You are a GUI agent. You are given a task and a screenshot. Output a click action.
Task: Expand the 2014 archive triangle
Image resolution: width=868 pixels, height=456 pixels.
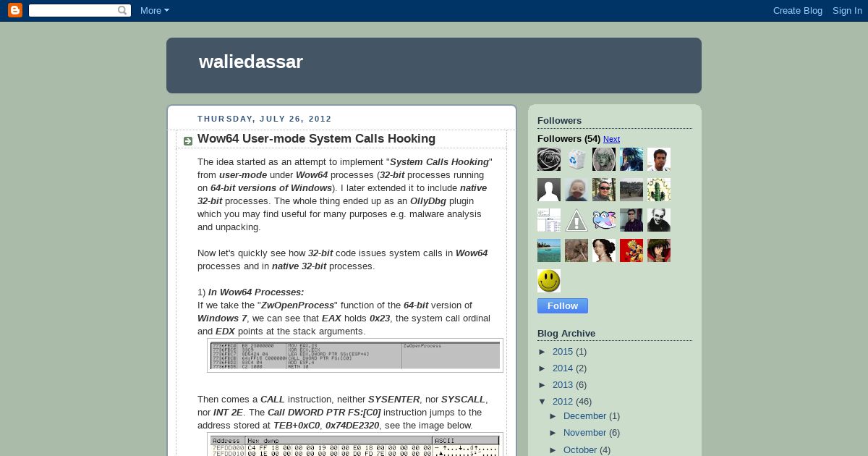543,368
